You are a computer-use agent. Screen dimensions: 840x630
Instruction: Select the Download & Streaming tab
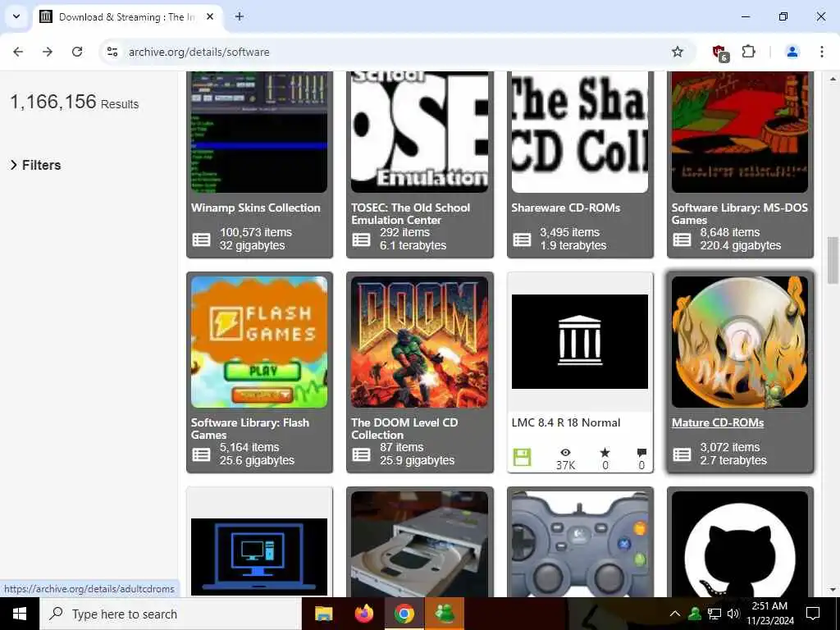(127, 16)
